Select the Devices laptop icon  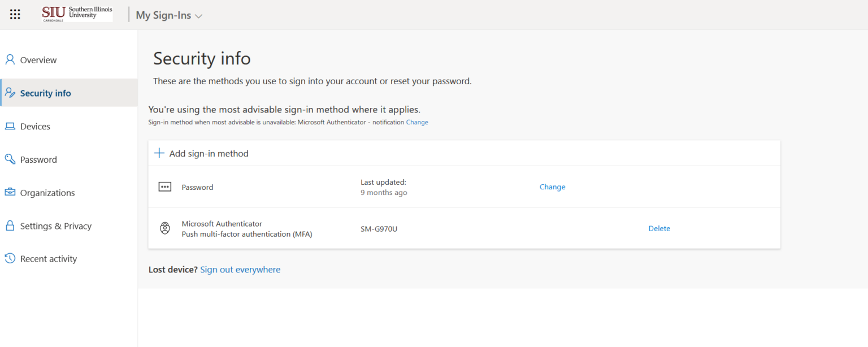click(x=9, y=125)
